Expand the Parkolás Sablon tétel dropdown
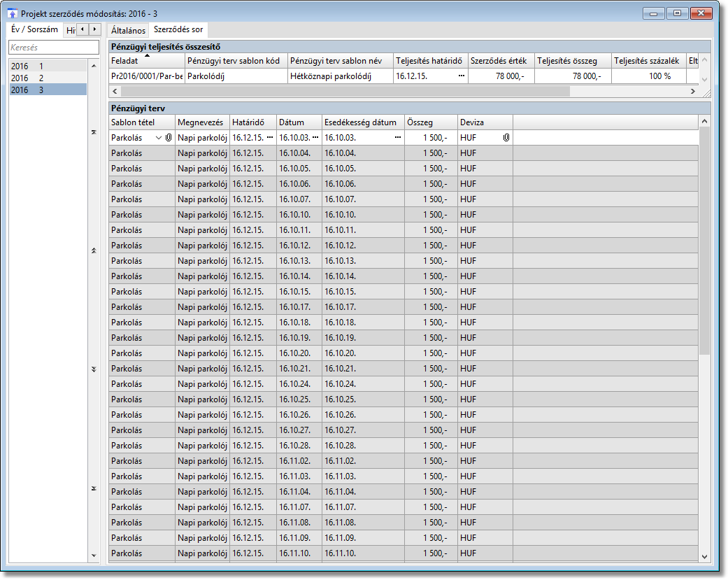 (158, 137)
